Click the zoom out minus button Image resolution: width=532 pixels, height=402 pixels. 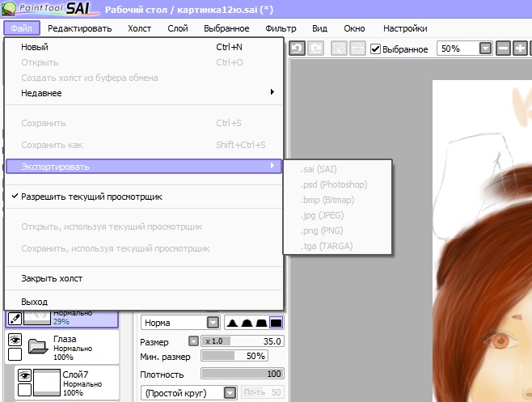(504, 49)
